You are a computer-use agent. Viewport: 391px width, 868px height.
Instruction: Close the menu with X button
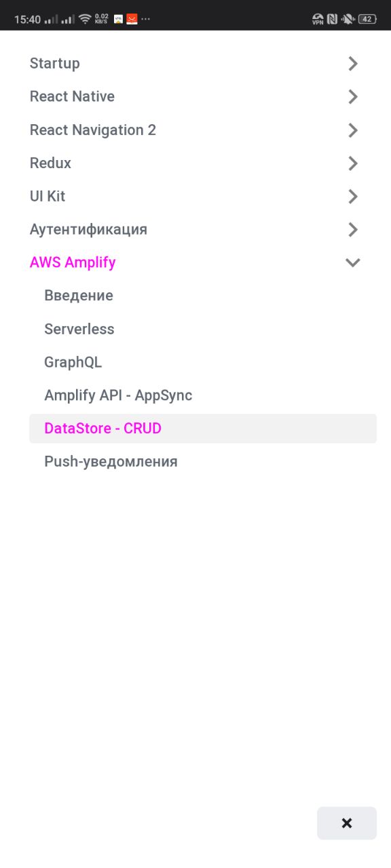(x=347, y=823)
